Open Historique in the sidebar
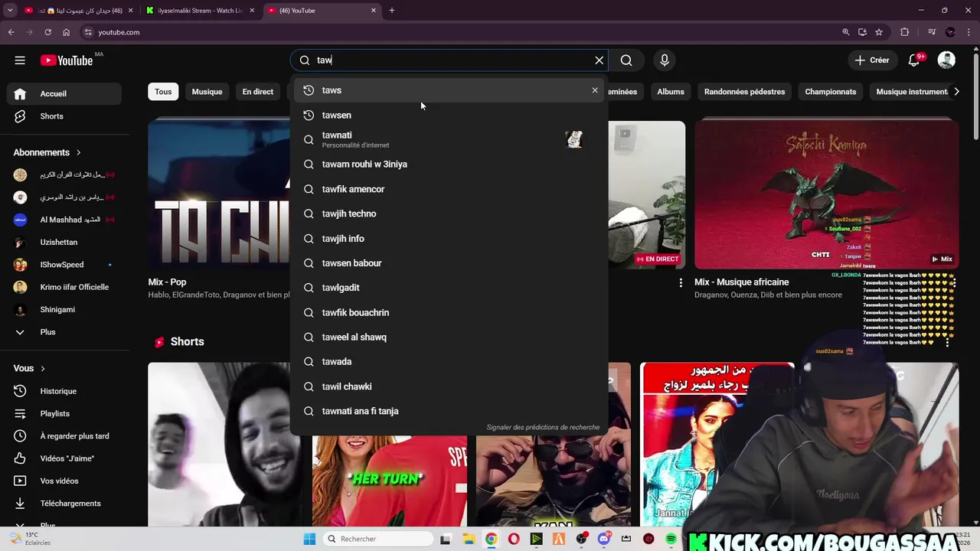 coord(64,391)
